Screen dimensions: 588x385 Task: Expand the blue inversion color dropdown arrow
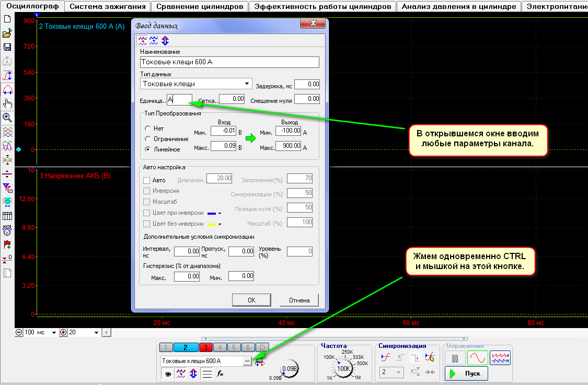[220, 213]
